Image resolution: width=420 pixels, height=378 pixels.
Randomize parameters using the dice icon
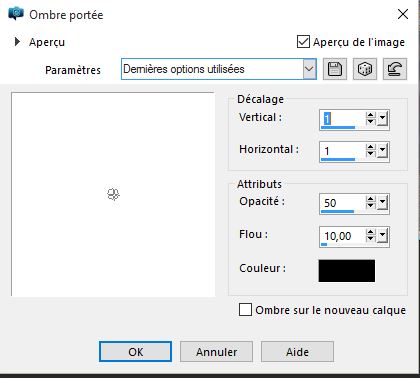click(x=365, y=69)
